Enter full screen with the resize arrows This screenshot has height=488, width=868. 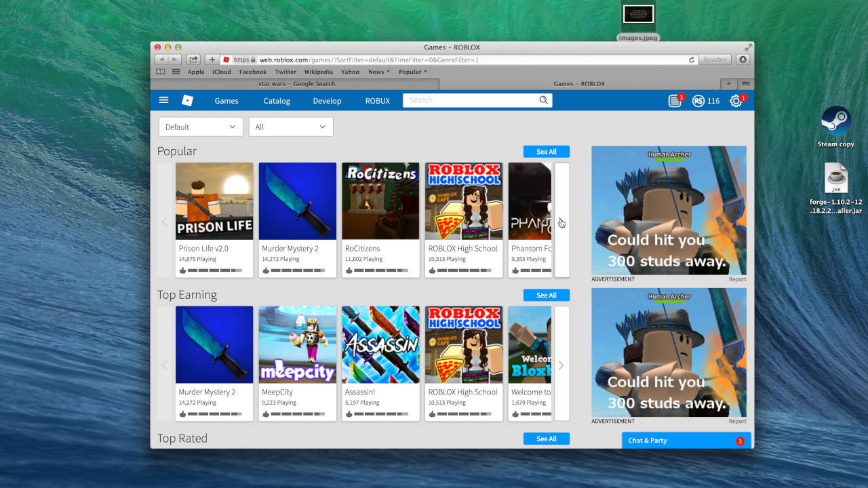point(748,47)
